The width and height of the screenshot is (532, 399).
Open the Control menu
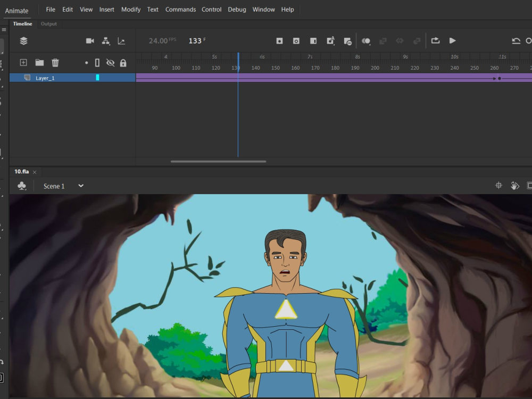tap(211, 10)
